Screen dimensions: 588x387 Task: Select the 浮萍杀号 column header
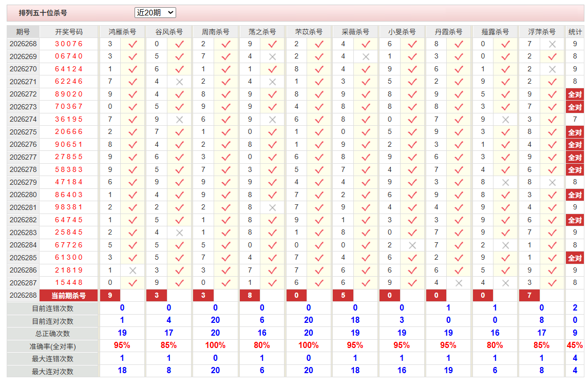coord(541,32)
